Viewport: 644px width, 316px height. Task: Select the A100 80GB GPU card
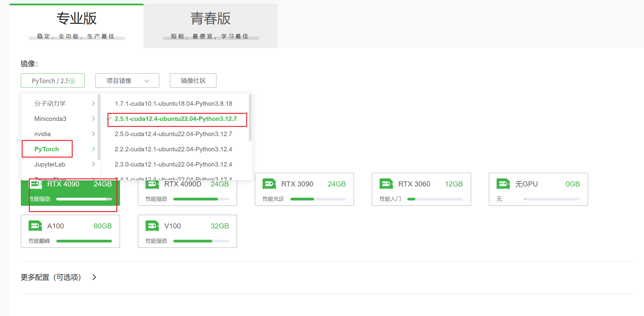tap(70, 231)
